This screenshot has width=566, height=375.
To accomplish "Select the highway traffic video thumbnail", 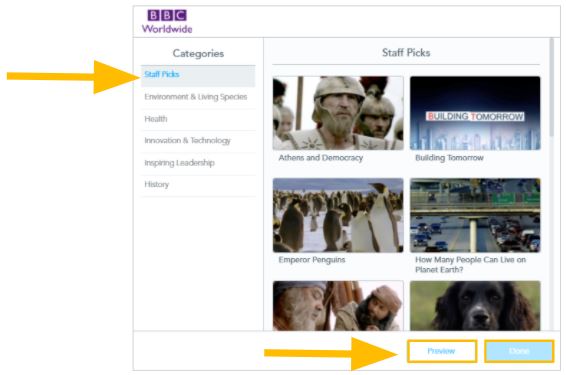I will coord(475,215).
